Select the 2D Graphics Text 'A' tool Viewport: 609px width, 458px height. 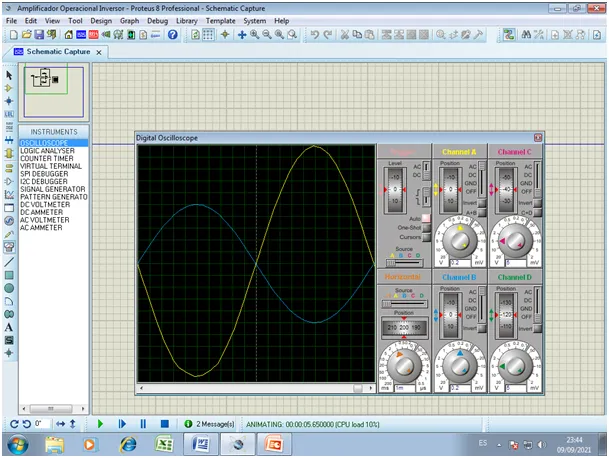click(x=9, y=327)
